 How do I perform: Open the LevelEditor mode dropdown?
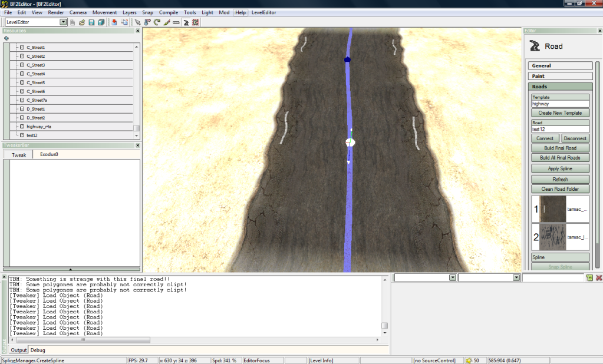point(63,22)
